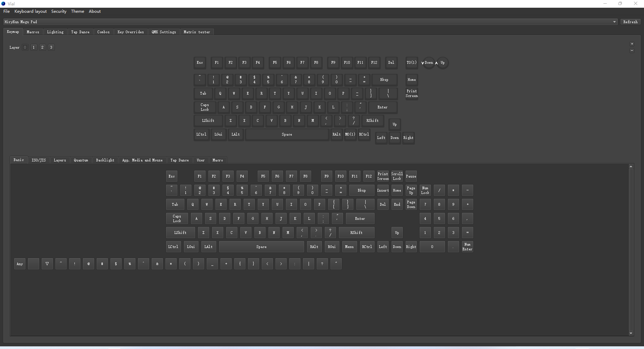644x349 pixels.
Task: Open the keyboard device dropdown
Action: tap(311, 22)
